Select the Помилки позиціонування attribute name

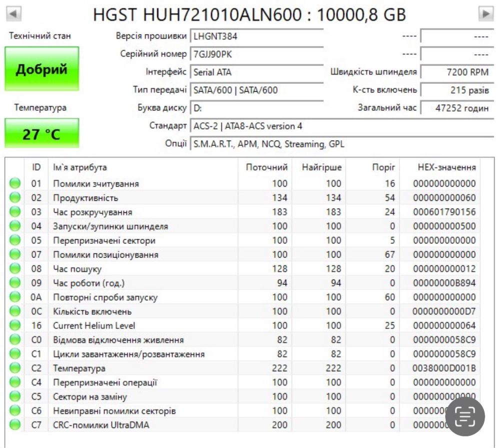pyautogui.click(x=105, y=255)
